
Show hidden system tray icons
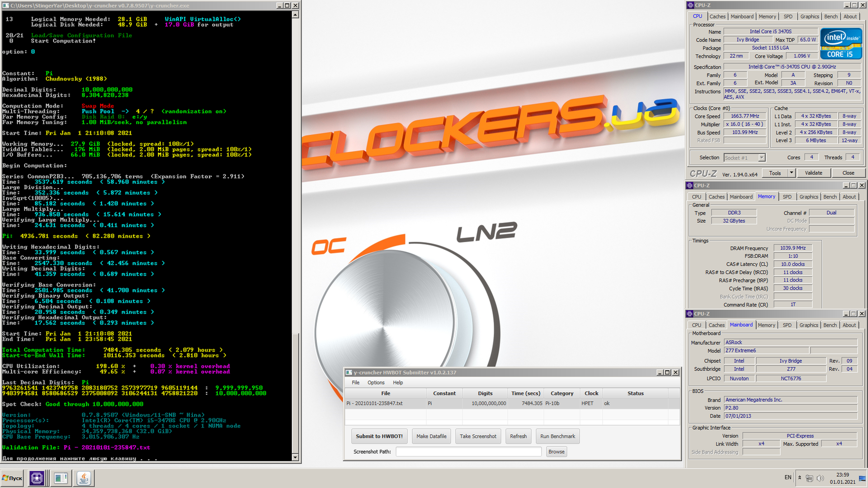799,478
